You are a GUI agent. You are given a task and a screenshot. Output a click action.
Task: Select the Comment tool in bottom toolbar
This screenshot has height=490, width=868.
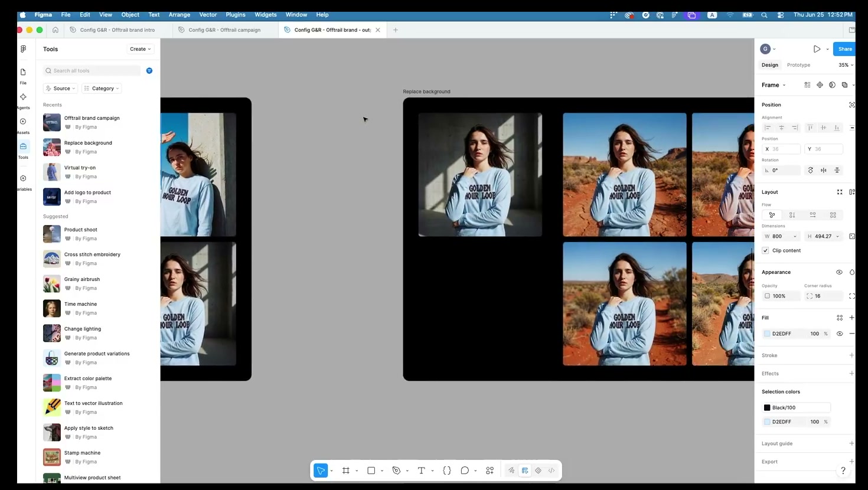pyautogui.click(x=465, y=471)
